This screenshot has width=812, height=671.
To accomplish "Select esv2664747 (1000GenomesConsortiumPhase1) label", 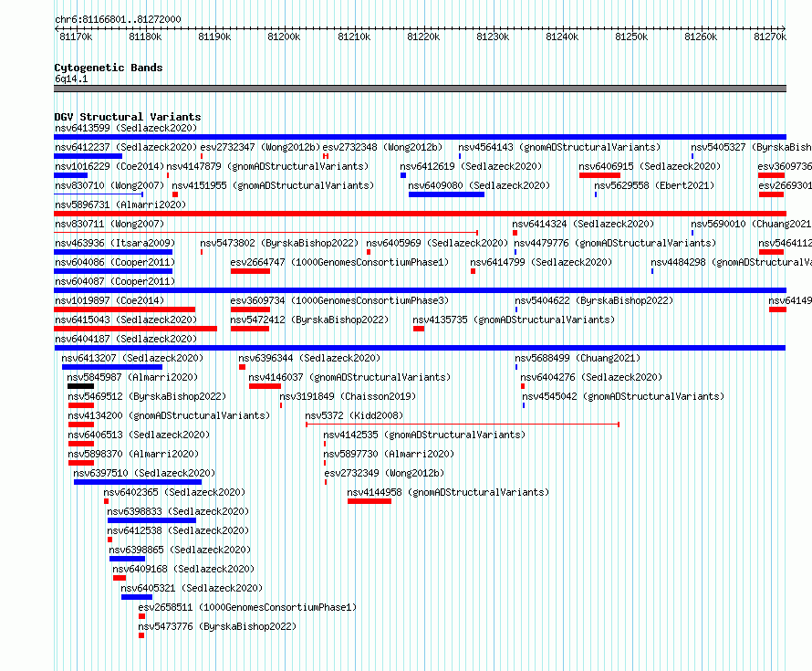I will coord(339,262).
